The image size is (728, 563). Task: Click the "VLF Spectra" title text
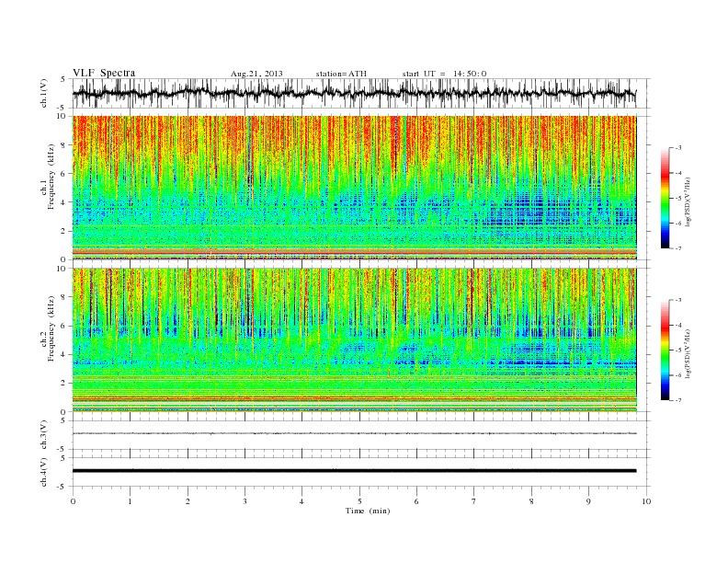104,73
